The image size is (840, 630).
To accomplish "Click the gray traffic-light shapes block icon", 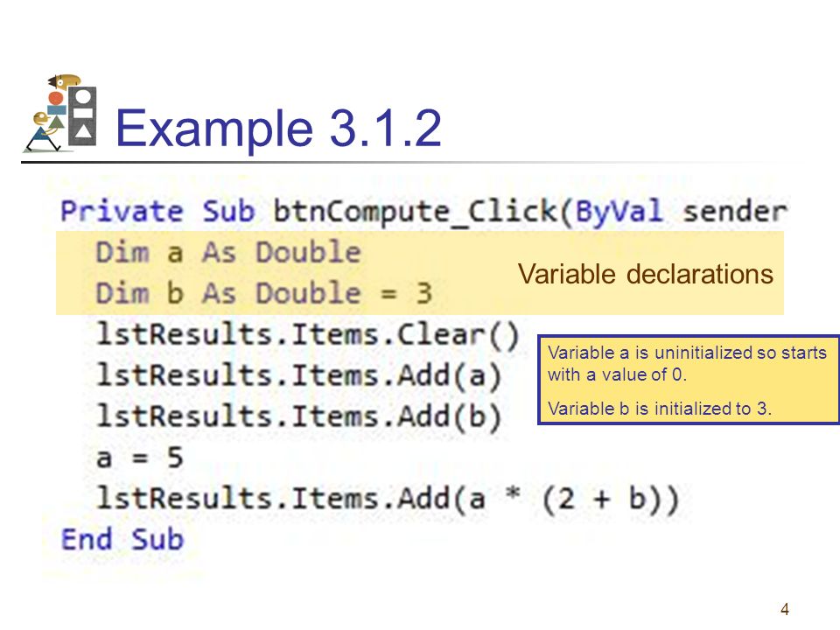I will pos(82,116).
